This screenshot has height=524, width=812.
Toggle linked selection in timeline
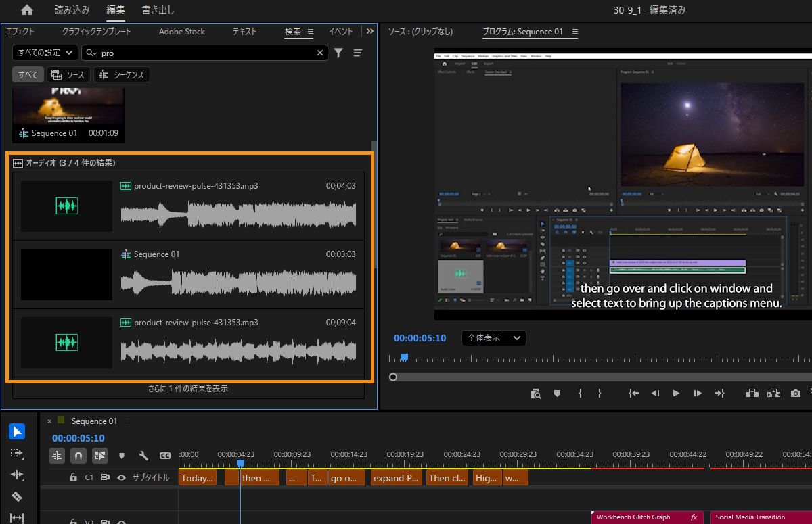[99, 456]
